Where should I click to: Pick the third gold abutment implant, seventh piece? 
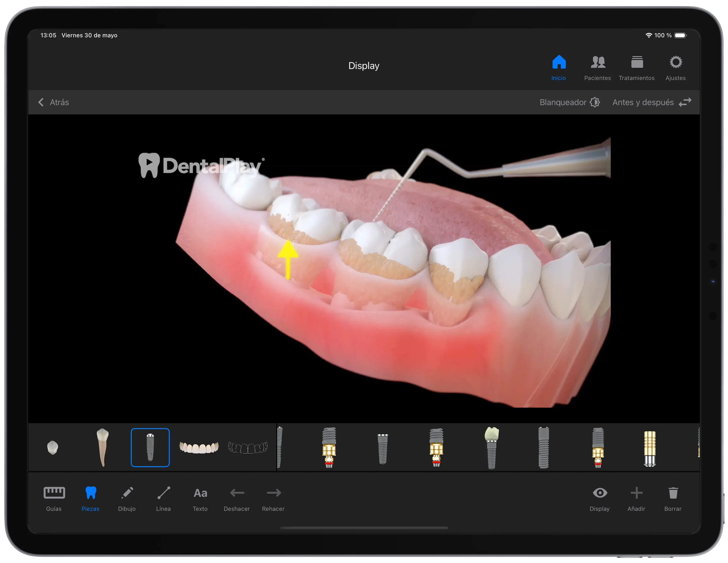click(598, 447)
